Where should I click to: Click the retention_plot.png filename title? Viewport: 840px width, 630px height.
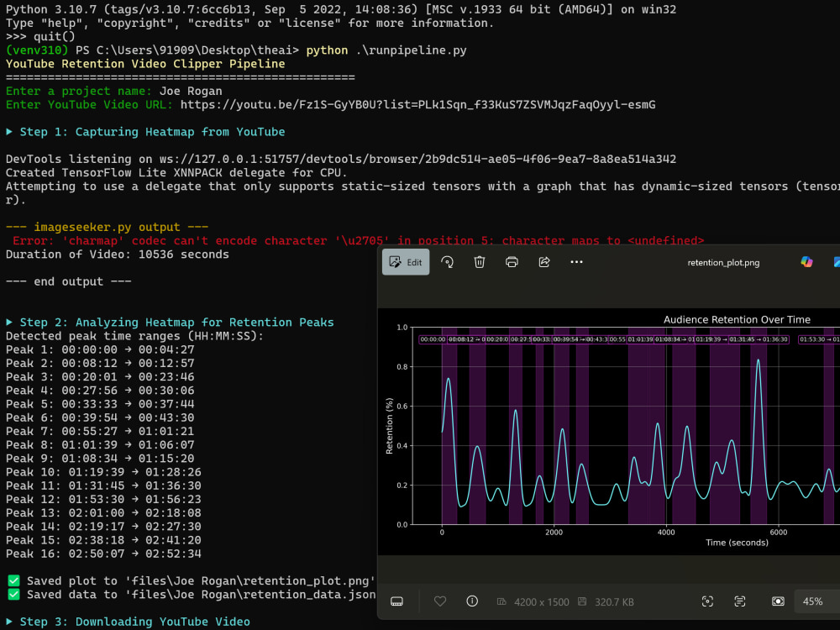pyautogui.click(x=723, y=262)
